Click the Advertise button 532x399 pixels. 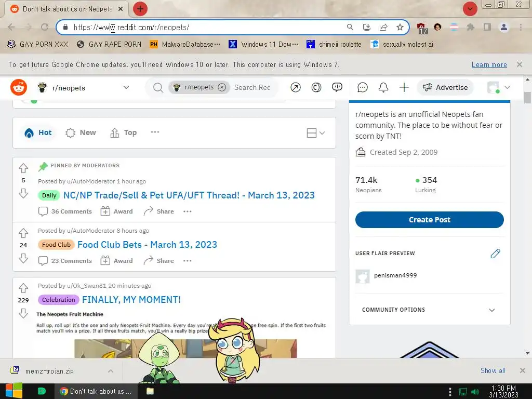pos(445,87)
